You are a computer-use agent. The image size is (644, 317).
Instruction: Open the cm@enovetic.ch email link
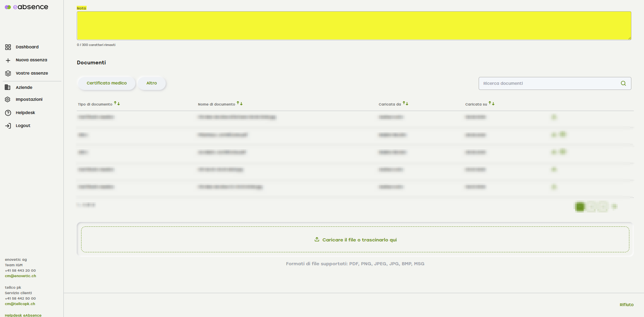[20, 276]
